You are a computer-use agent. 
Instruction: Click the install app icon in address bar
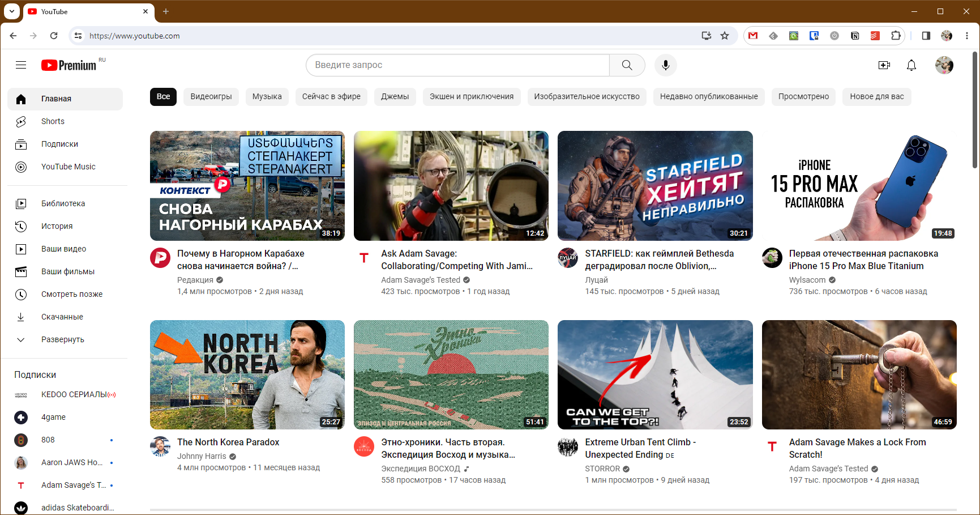[707, 36]
